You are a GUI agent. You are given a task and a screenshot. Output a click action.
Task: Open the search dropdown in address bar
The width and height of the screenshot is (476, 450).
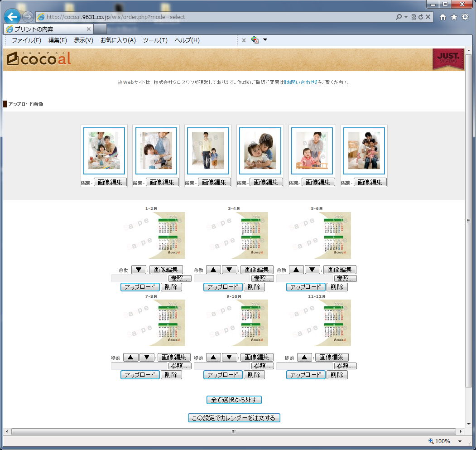(x=406, y=17)
